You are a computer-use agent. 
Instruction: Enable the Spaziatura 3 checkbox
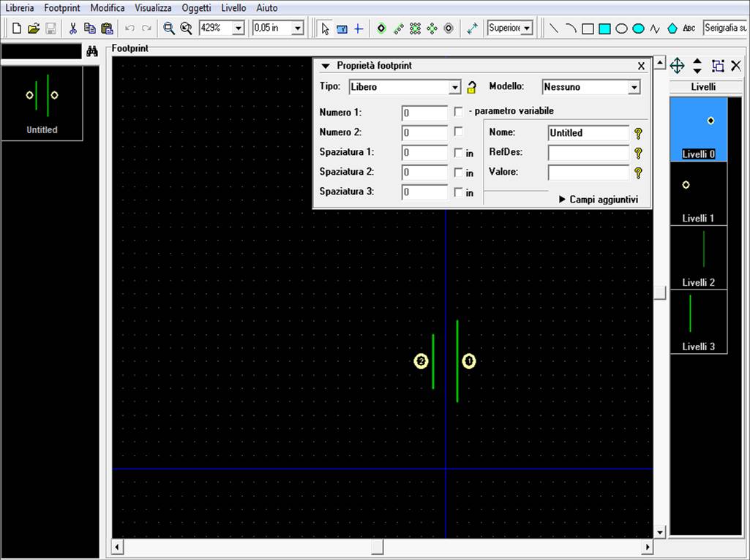[x=459, y=192]
